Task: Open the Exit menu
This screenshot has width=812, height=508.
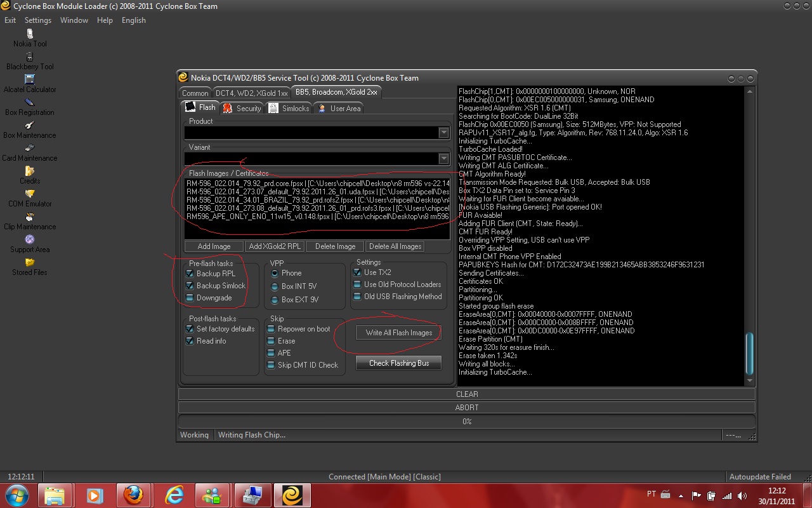Action: pos(10,20)
